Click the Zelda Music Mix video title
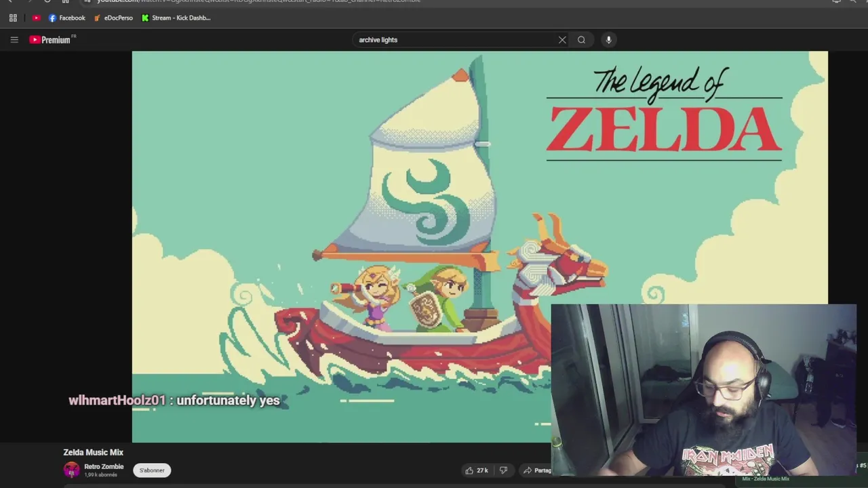 coord(93,453)
